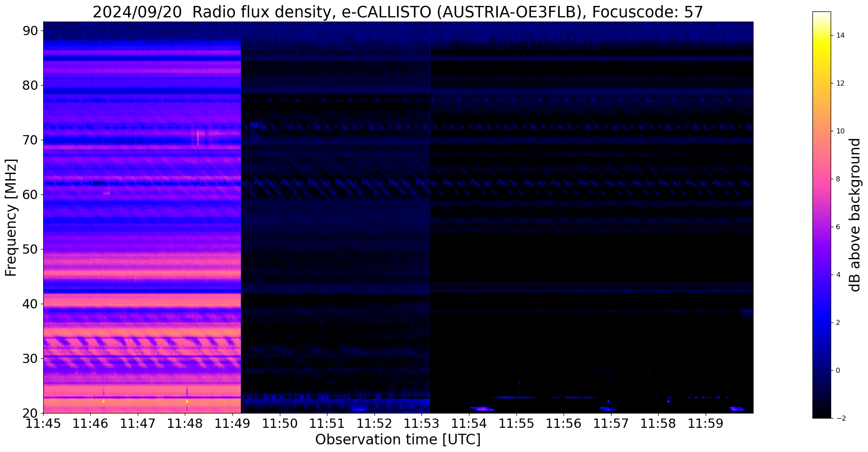The height and width of the screenshot is (452, 868).
Task: Click the 50 MHz frequency tick label
Action: [31, 249]
